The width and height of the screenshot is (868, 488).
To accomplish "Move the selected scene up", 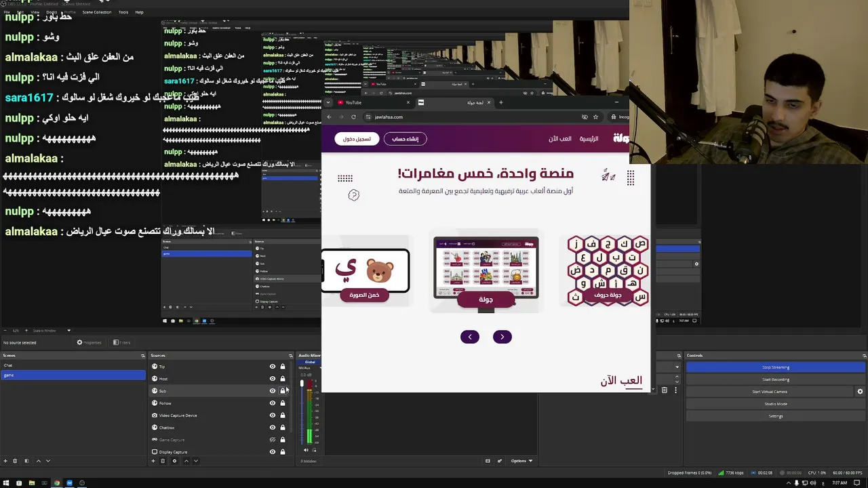I will click(38, 461).
